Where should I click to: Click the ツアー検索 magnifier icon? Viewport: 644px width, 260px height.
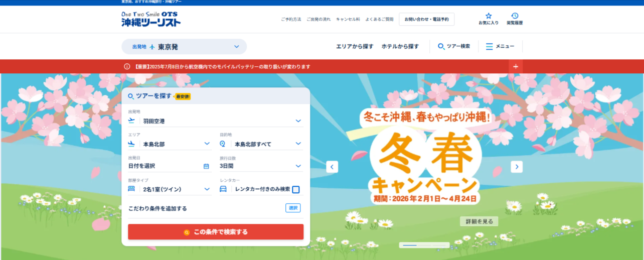[x=441, y=46]
